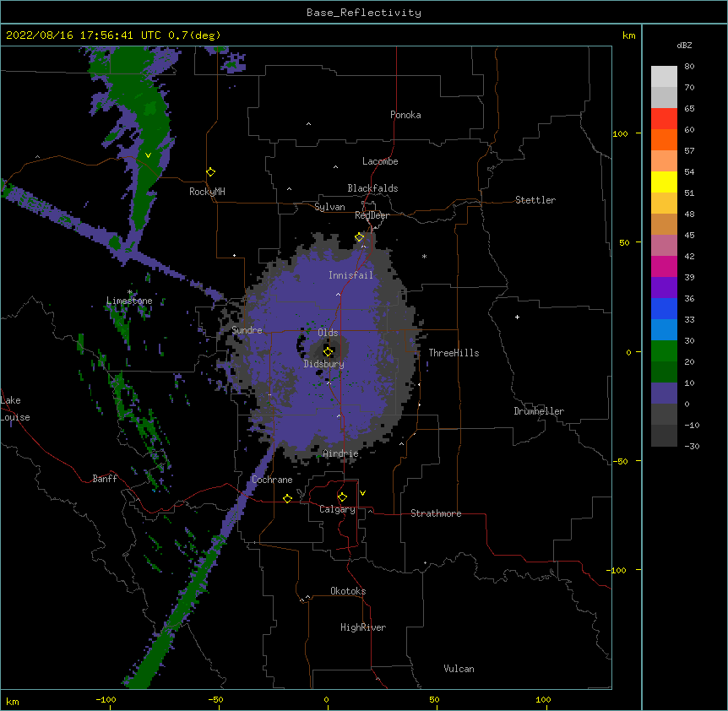Click the 80 value on dBZ legend
The image size is (728, 711).
tap(689, 67)
